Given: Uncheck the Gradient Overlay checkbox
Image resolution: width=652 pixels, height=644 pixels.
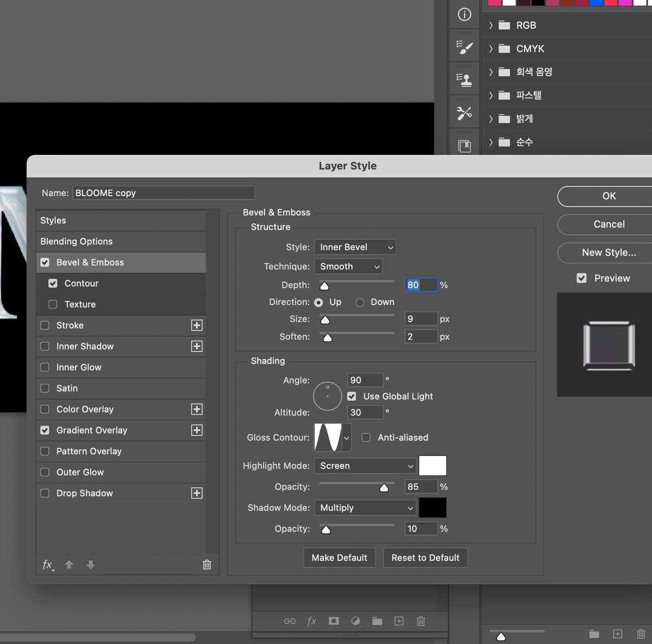Looking at the screenshot, I should [45, 430].
